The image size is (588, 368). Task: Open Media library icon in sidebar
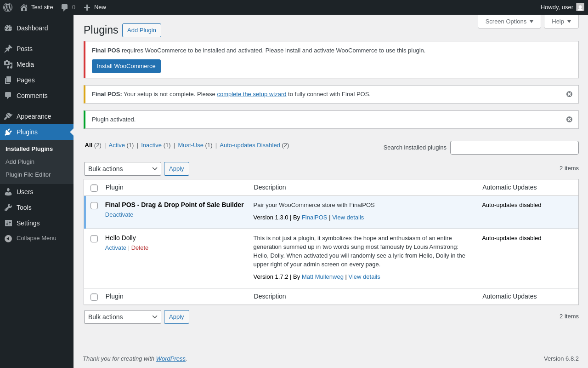pos(8,64)
